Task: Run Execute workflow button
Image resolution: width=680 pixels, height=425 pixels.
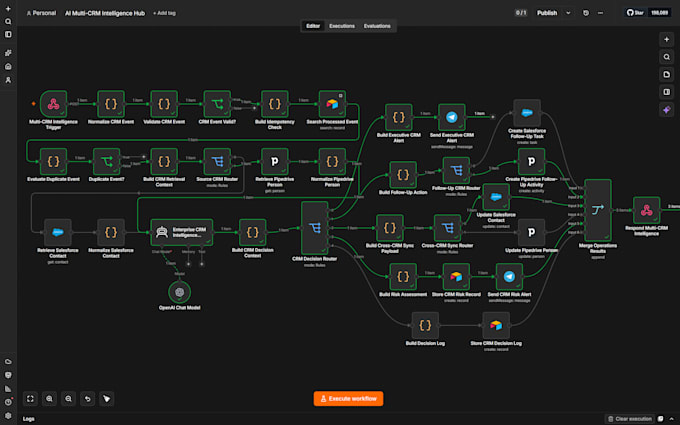Action: pos(348,399)
